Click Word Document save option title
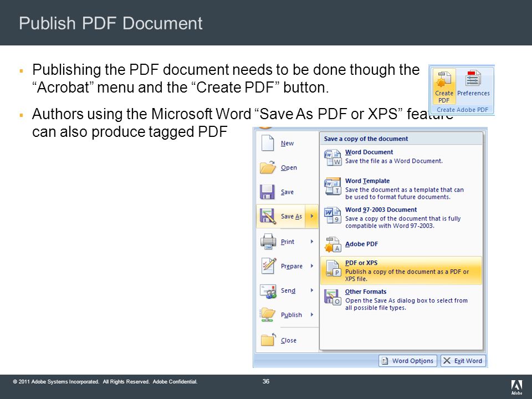532x399 pixels. pos(369,152)
